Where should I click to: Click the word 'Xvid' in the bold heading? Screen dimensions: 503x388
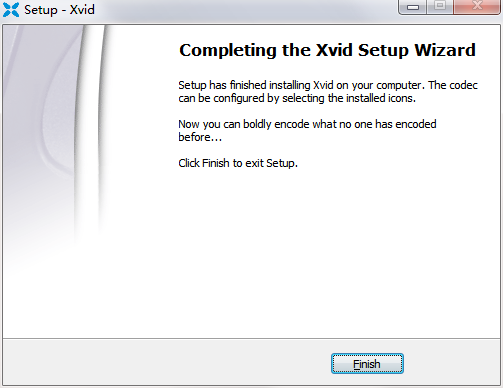[x=334, y=50]
